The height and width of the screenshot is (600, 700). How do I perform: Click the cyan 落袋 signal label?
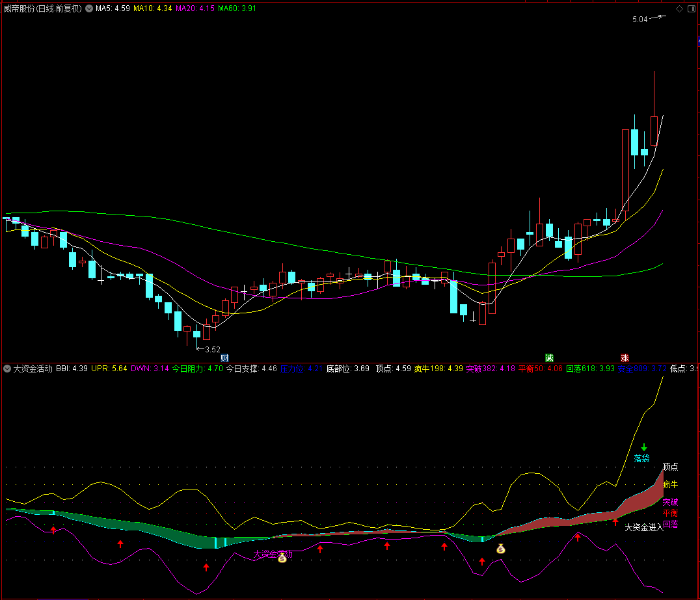point(642,458)
